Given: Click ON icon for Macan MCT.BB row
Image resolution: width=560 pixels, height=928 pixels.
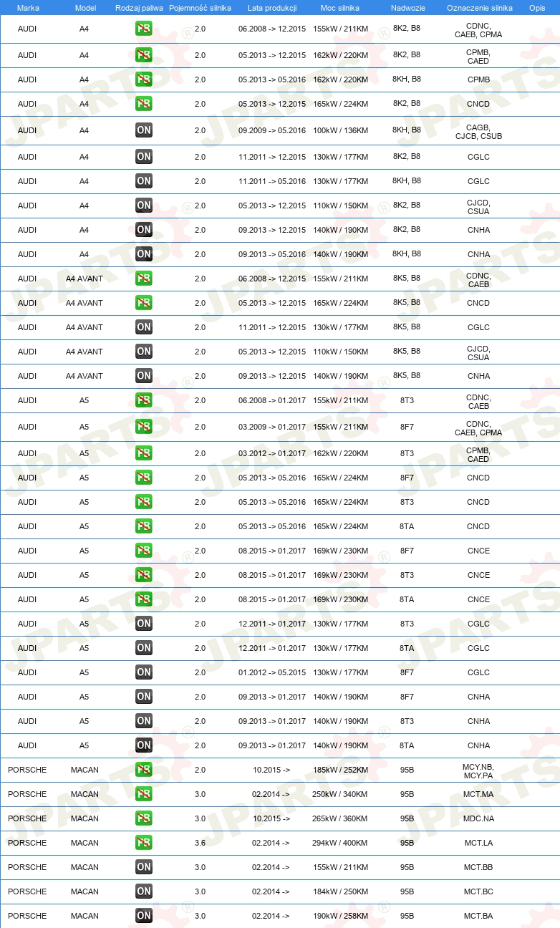Looking at the screenshot, I should [144, 867].
